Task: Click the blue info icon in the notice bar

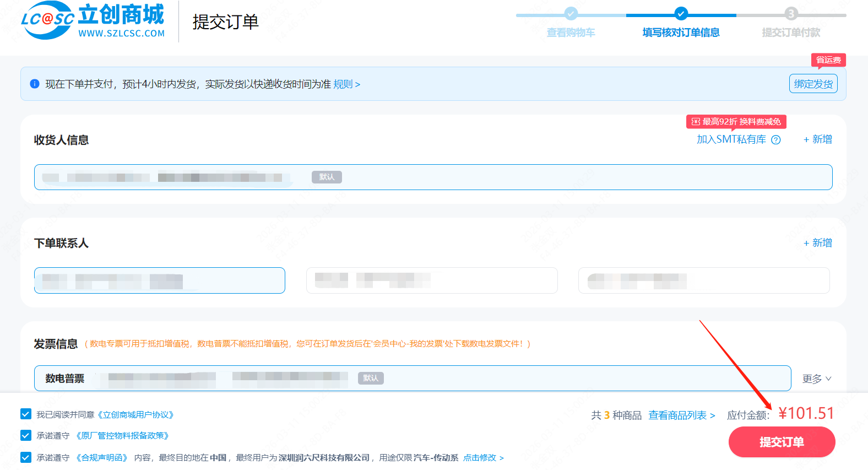Action: [35, 84]
